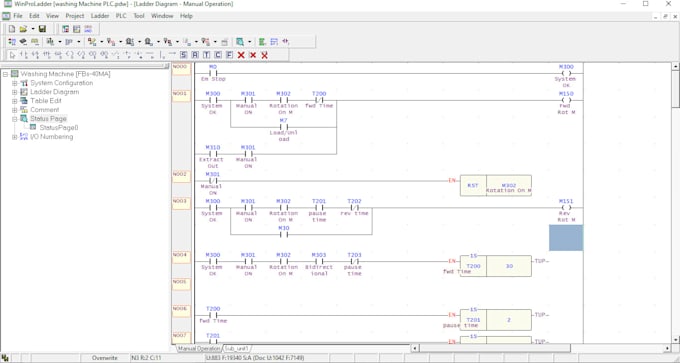The width and height of the screenshot is (680, 363).
Task: Open the Ladder menu
Action: pyautogui.click(x=100, y=16)
